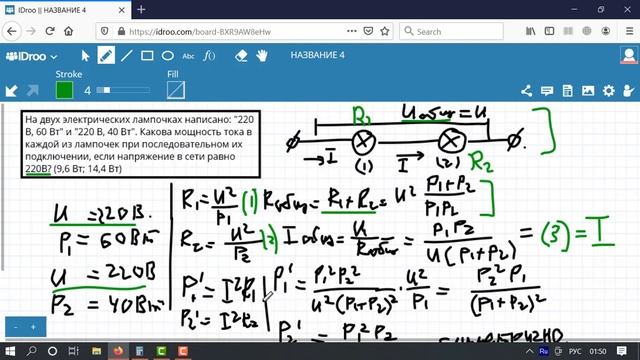
Task: Open the IDroo settings gear
Action: click(609, 91)
